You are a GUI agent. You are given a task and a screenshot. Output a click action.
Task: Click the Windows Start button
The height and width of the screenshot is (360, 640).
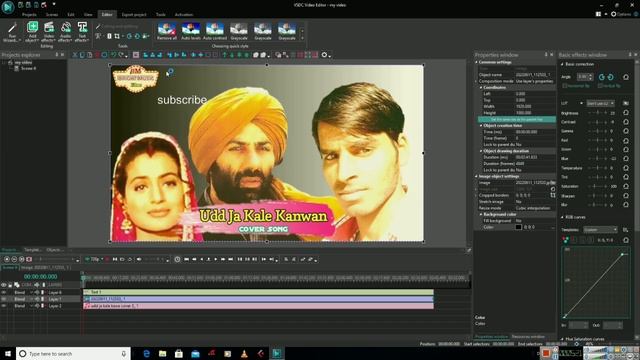tap(8, 353)
